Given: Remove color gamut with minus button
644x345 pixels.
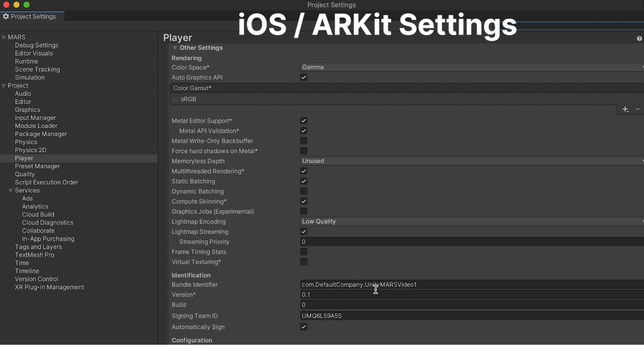Looking at the screenshot, I should coord(638,110).
